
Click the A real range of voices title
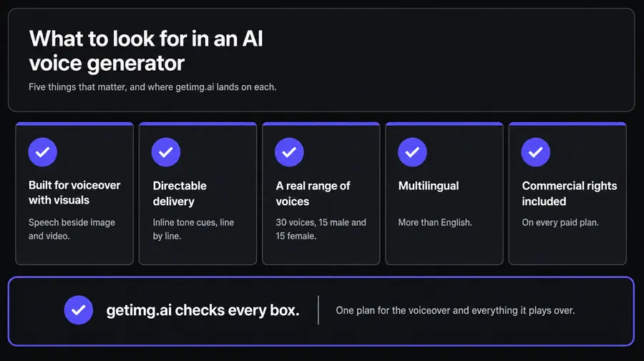(313, 193)
